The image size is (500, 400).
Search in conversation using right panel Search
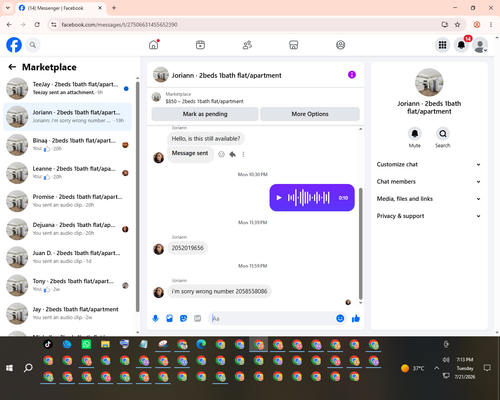[443, 134]
